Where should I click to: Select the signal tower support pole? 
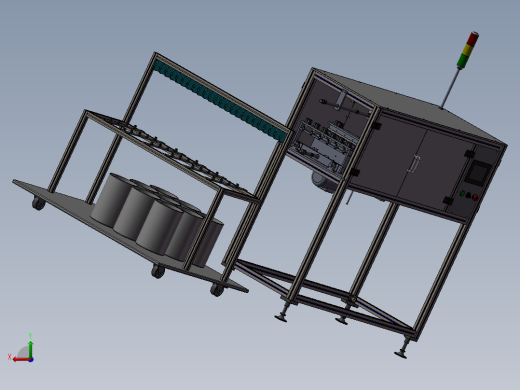451,87
